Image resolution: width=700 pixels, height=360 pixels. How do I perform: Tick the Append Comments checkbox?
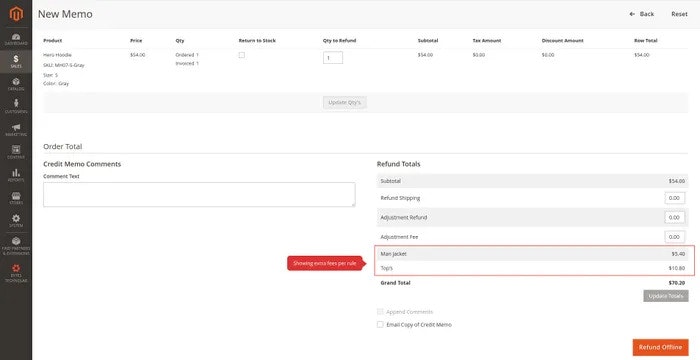(x=380, y=312)
